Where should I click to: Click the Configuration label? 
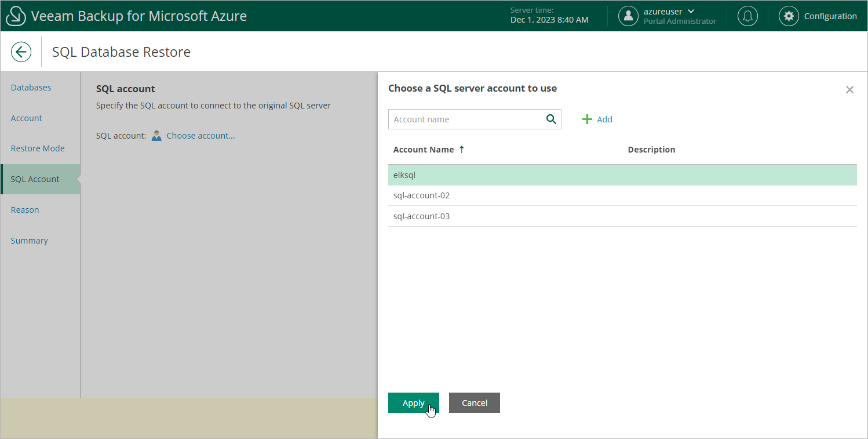pos(830,16)
